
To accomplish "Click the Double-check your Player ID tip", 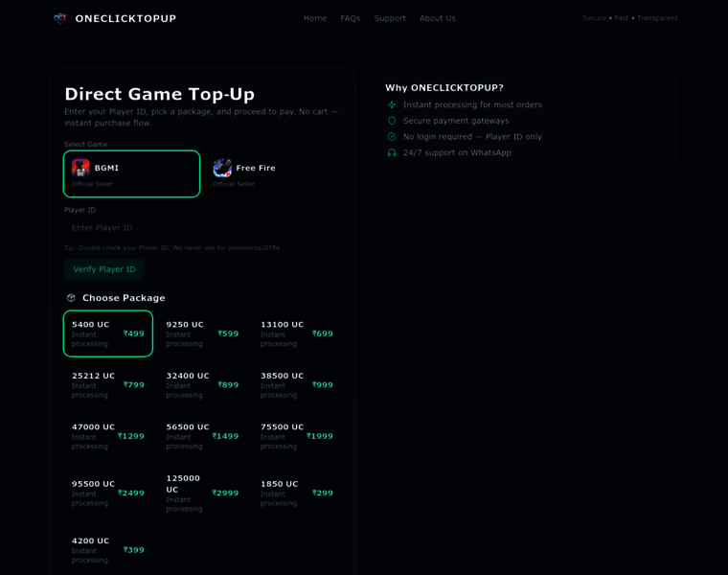I will [x=172, y=247].
